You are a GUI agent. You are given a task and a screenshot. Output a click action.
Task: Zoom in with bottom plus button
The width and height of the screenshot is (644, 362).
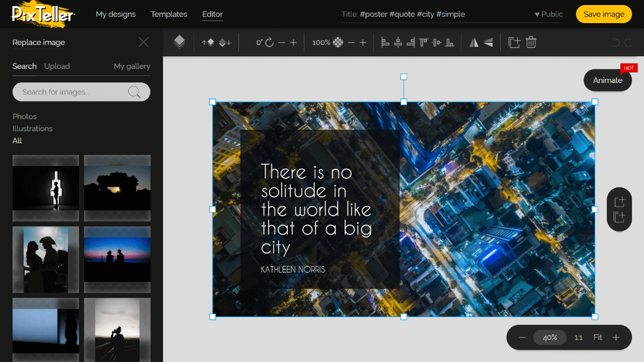[616, 337]
